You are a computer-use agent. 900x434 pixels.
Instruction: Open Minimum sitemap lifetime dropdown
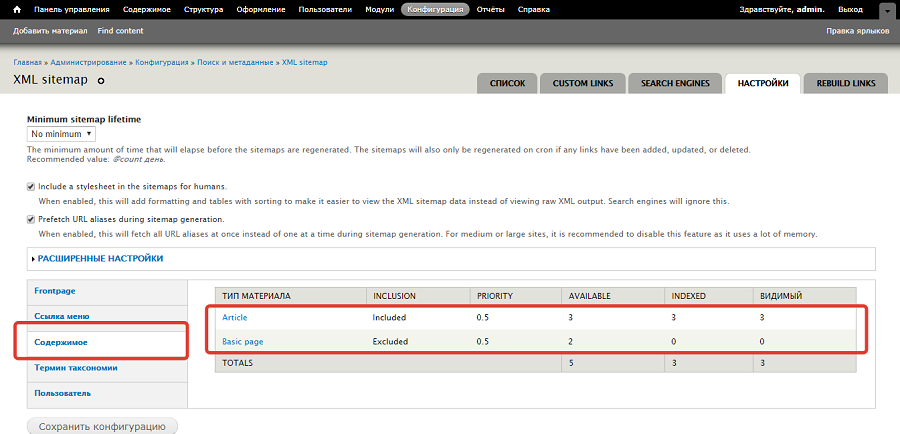pyautogui.click(x=61, y=134)
